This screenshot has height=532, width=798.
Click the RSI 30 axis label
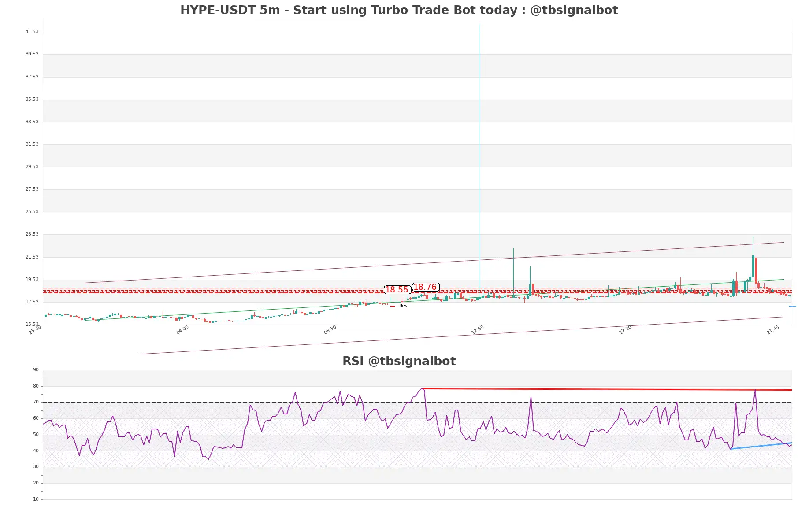click(36, 467)
